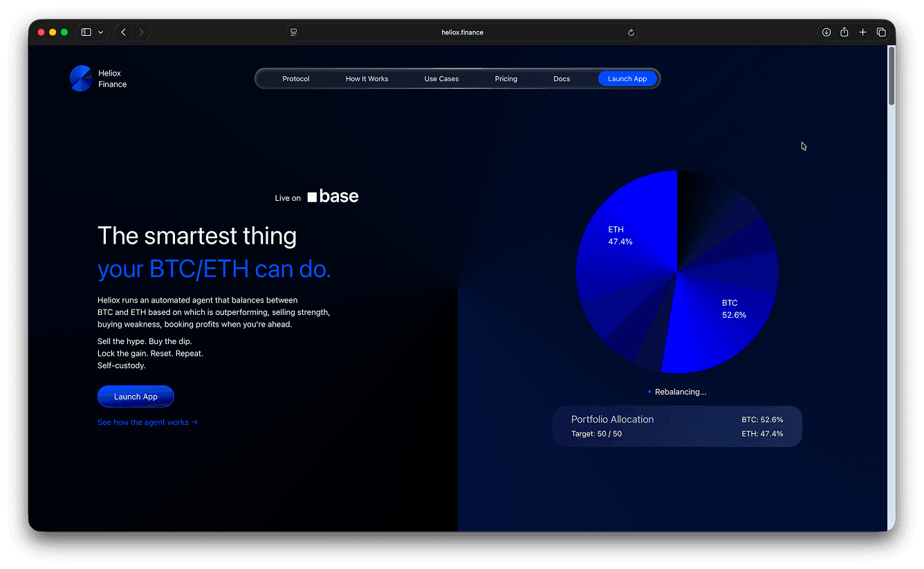
Task: Open the How It Works nav item
Action: 367,79
